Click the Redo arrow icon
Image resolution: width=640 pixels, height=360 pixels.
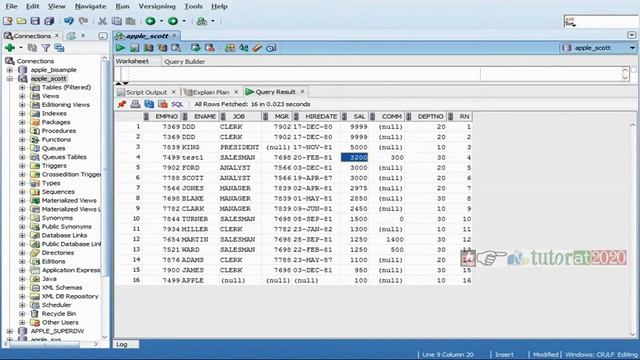coord(83,21)
